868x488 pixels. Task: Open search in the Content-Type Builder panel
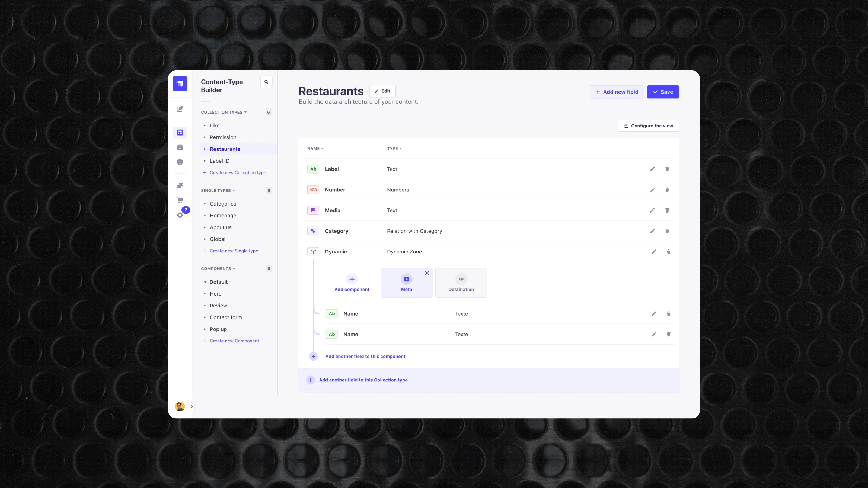point(266,82)
